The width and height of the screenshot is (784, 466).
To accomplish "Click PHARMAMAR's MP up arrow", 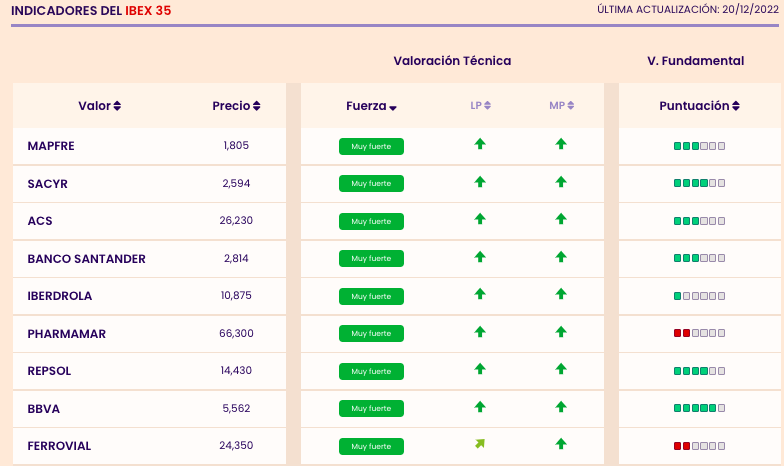I will [561, 332].
